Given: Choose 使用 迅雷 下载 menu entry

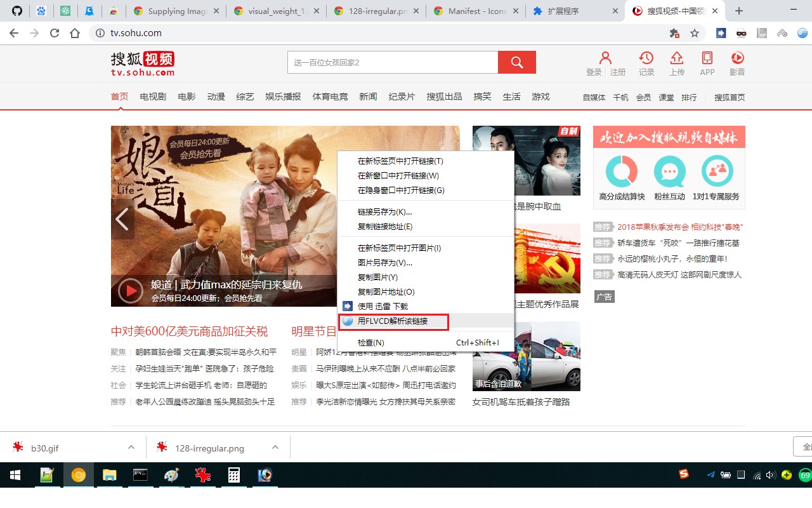Looking at the screenshot, I should pos(425,307).
